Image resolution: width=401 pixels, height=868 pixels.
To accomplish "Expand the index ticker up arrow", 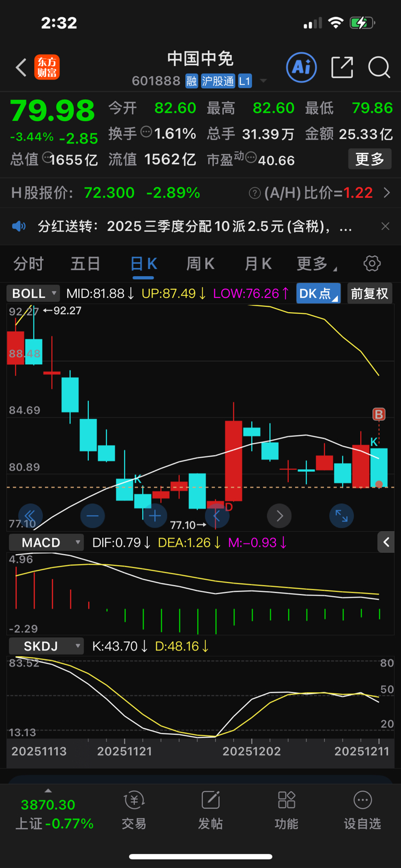I will [48, 791].
